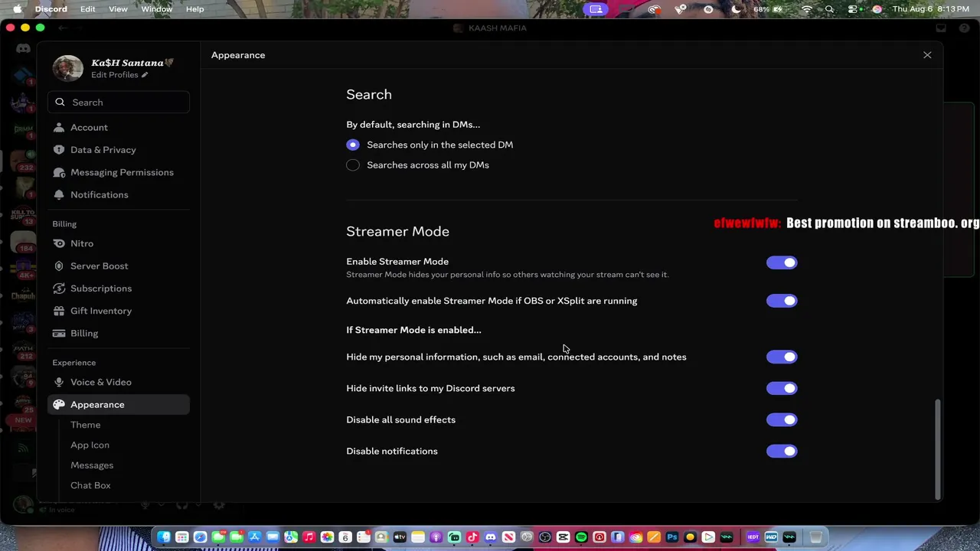980x551 pixels.
Task: Launch Safari from the dock
Action: coord(200,537)
